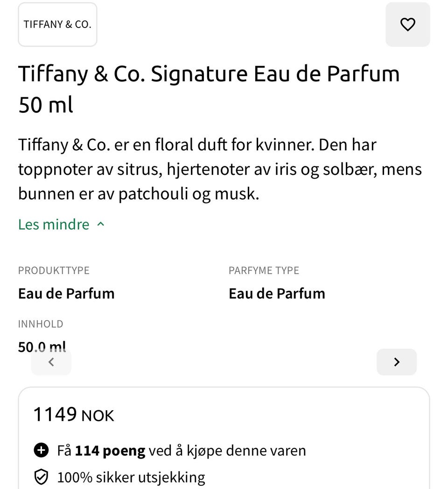Click the PARFYME TYPE label
448x489 pixels.
tap(264, 271)
